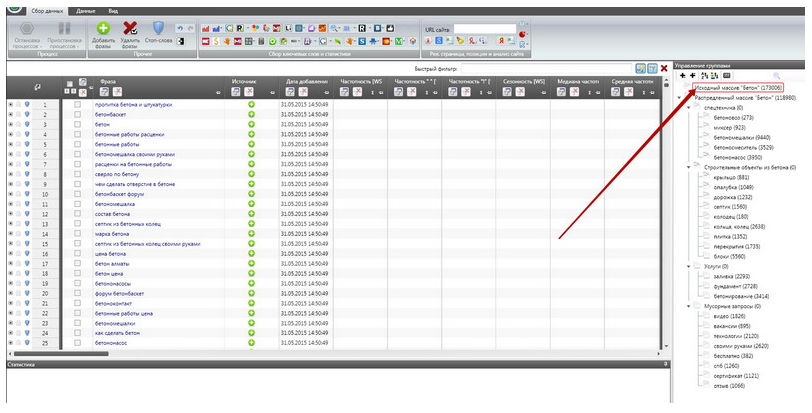Click the green Add phrases button

(103, 29)
